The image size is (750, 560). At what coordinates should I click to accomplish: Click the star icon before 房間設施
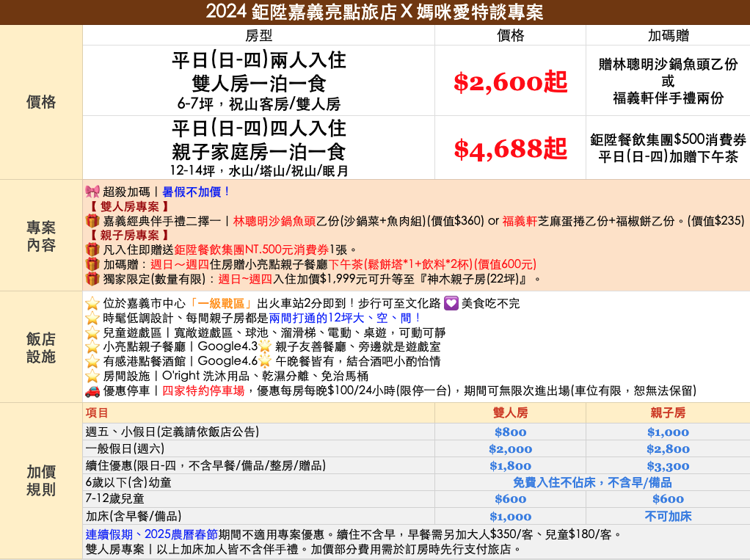pyautogui.click(x=92, y=376)
